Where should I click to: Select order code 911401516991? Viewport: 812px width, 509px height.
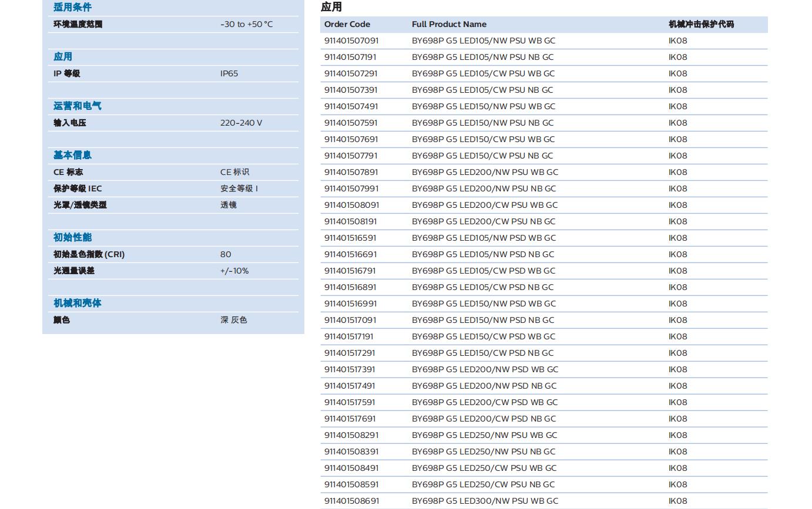351,304
